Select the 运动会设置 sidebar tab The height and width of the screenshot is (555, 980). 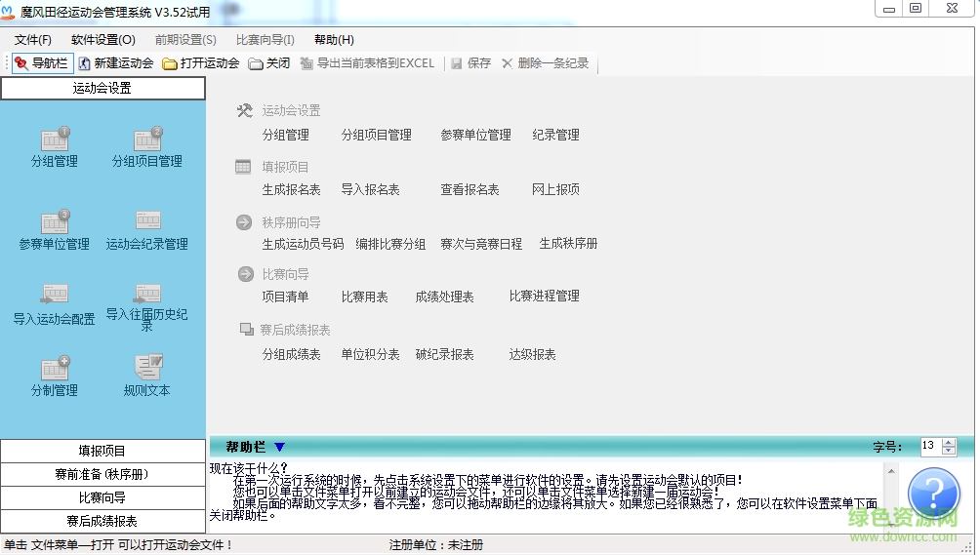(x=102, y=88)
